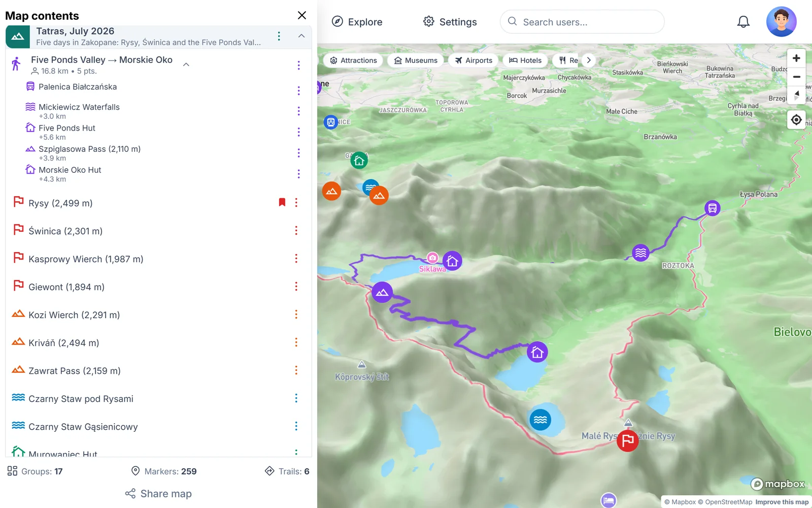Select Czarny Staw pod Rysami entry
This screenshot has width=812, height=508.
81,399
